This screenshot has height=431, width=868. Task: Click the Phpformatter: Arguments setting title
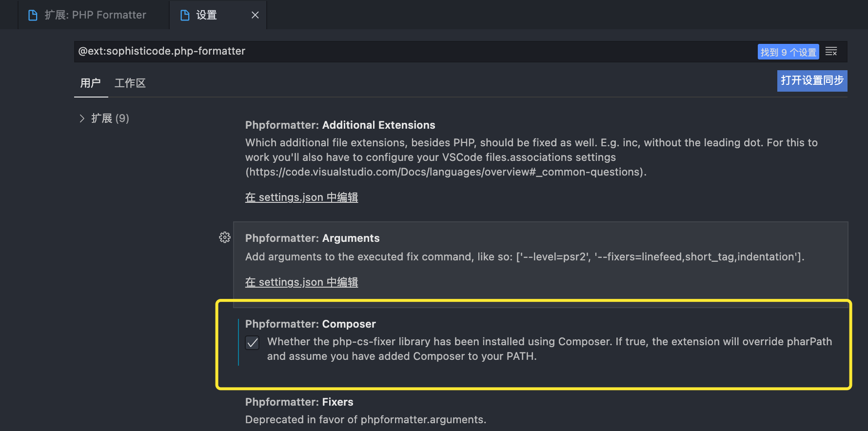pyautogui.click(x=312, y=238)
